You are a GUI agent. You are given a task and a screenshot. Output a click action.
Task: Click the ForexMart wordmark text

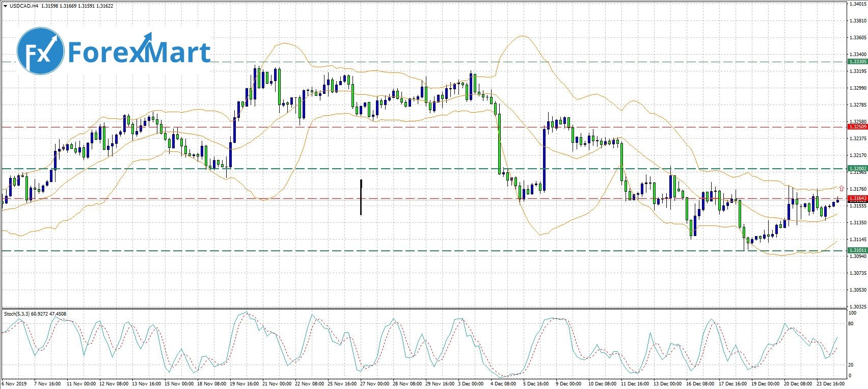click(139, 52)
